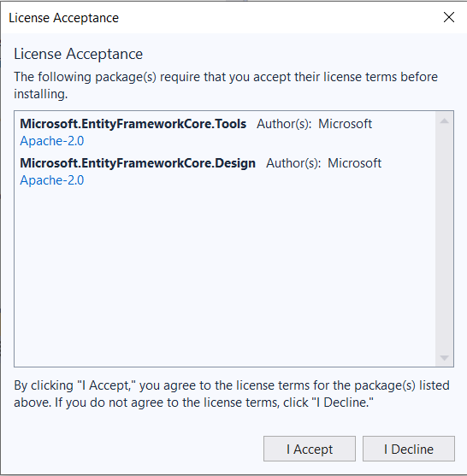Click the 'By clicking I Accept' notice text
The image size is (467, 476).
[x=232, y=394]
